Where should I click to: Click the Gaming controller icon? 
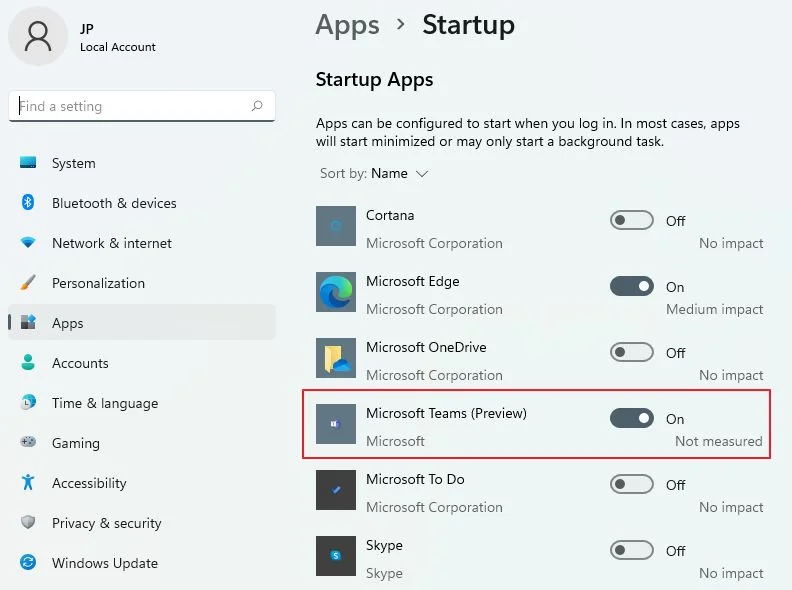(x=28, y=442)
